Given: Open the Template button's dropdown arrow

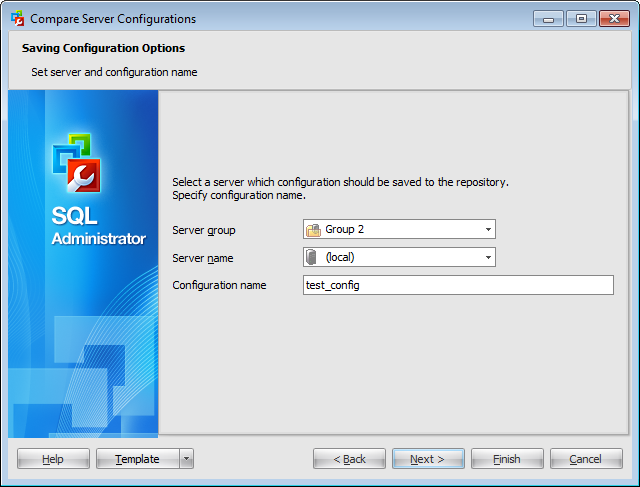Looking at the screenshot, I should coord(187,459).
